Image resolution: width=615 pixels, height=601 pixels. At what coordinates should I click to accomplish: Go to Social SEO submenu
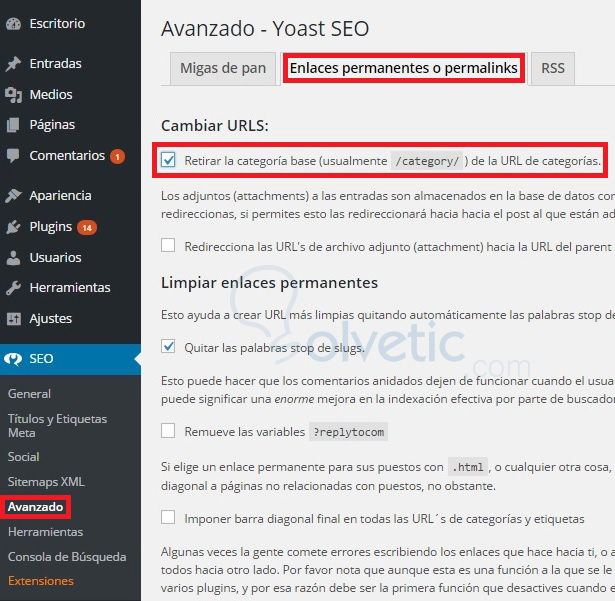point(24,457)
